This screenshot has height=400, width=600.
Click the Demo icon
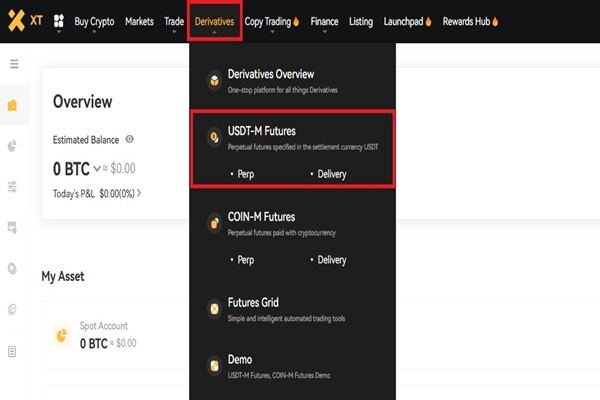[x=215, y=366]
